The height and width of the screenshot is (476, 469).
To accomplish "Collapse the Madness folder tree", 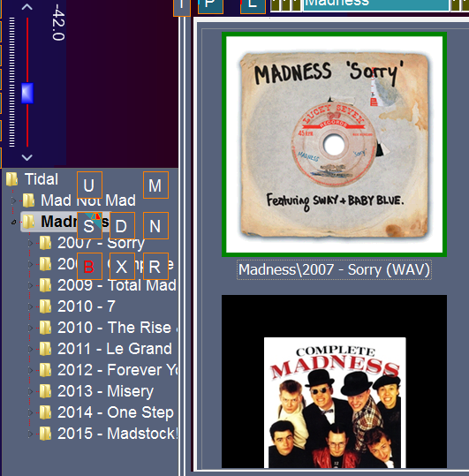I will (13, 223).
